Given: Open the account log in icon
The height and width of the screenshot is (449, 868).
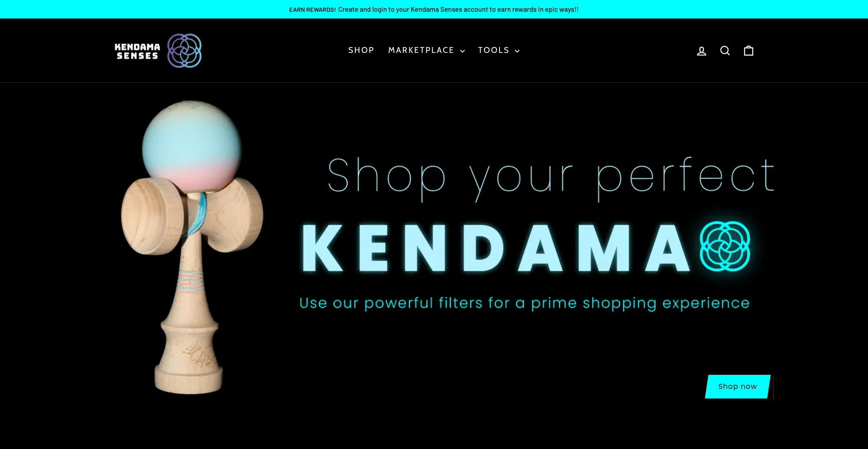Looking at the screenshot, I should point(701,51).
